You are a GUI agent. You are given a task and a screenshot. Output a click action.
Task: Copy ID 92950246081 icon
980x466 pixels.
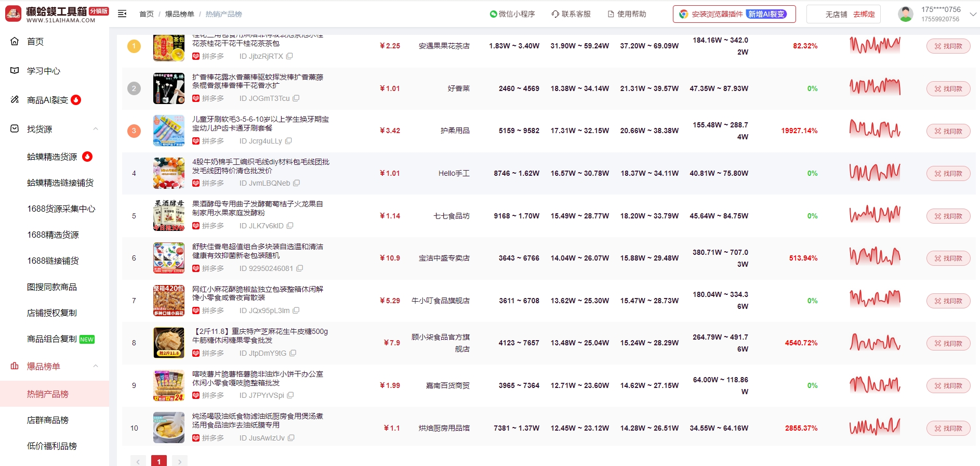pyautogui.click(x=300, y=268)
